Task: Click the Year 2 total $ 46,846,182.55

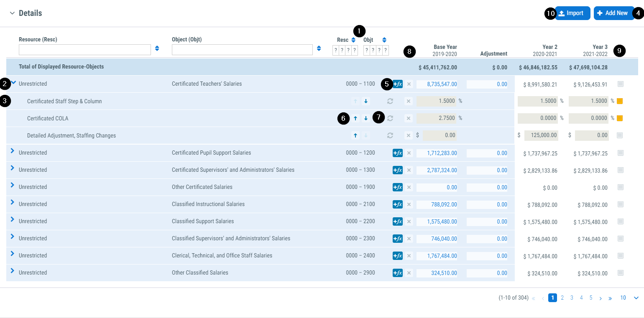Action: click(x=538, y=67)
